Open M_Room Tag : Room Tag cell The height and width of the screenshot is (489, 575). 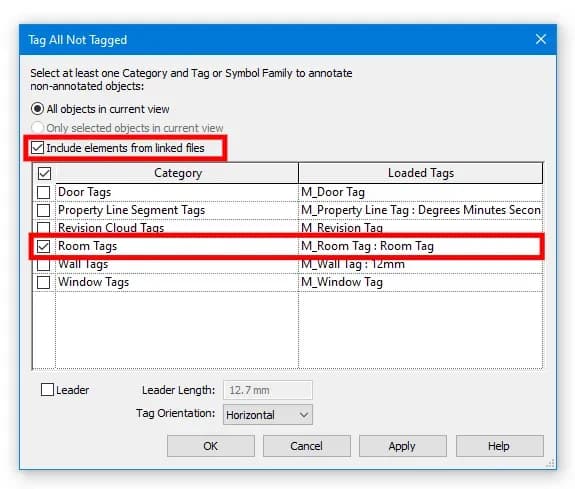coord(420,246)
